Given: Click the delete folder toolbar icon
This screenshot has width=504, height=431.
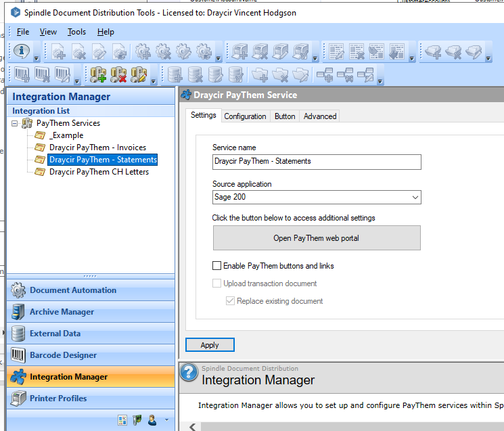Looking at the screenshot, I should (x=280, y=74).
